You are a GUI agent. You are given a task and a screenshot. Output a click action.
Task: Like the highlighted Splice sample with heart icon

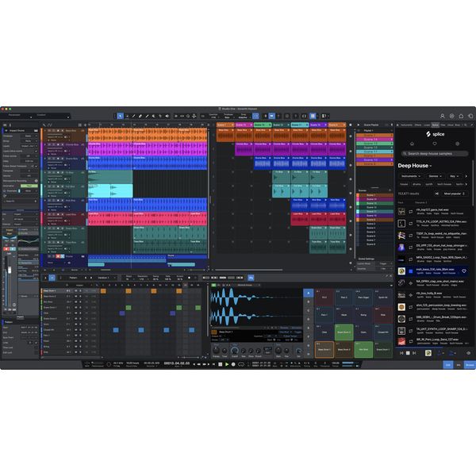click(464, 271)
